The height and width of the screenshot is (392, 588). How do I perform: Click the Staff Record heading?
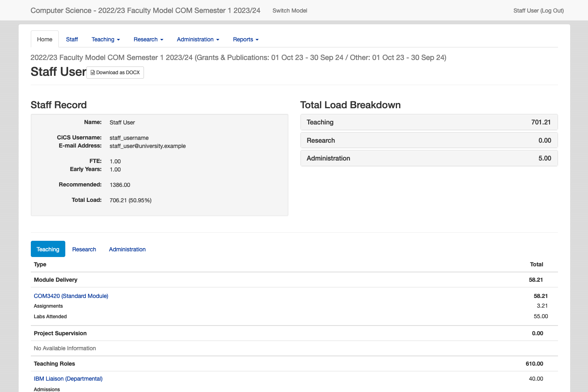(x=59, y=105)
